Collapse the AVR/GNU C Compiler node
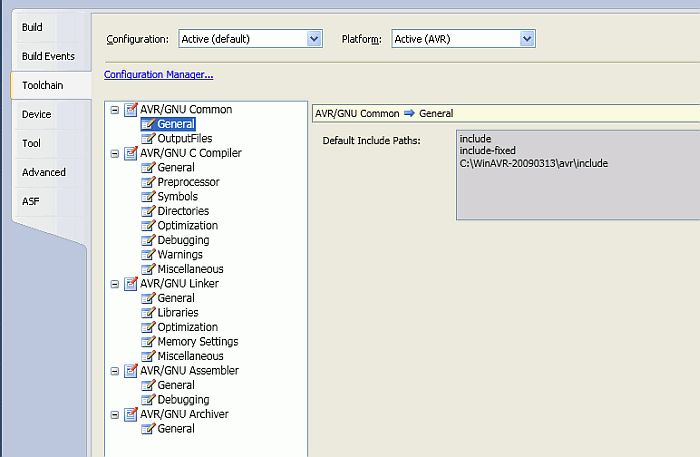Viewport: 700px width, 457px height. pos(115,153)
